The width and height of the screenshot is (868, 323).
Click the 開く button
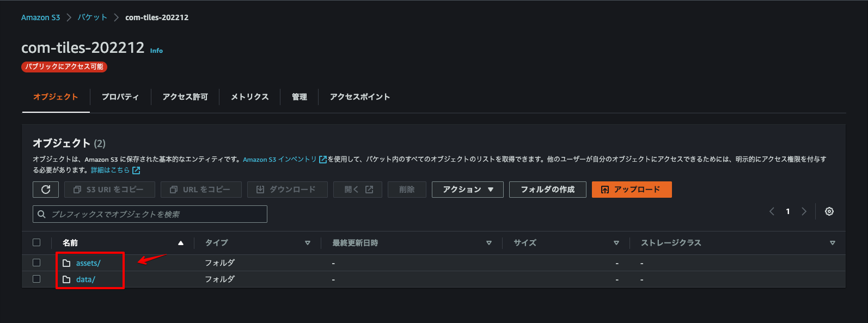358,190
